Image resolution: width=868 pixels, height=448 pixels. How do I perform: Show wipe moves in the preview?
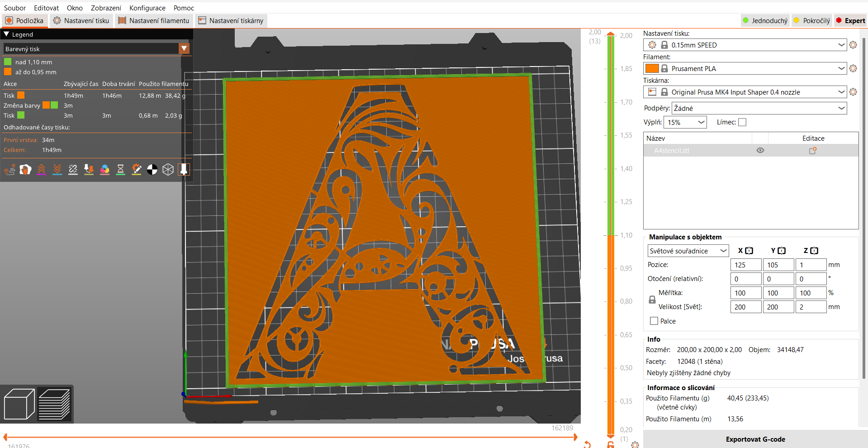click(x=25, y=169)
